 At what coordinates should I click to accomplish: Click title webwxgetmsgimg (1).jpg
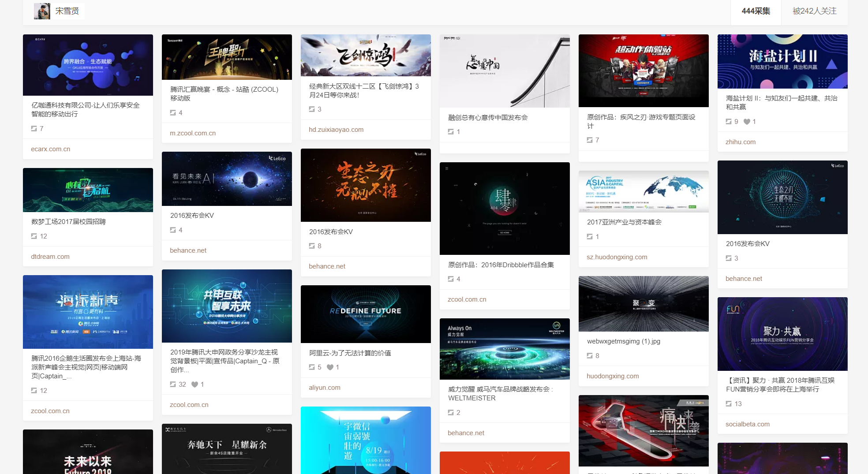pyautogui.click(x=624, y=341)
